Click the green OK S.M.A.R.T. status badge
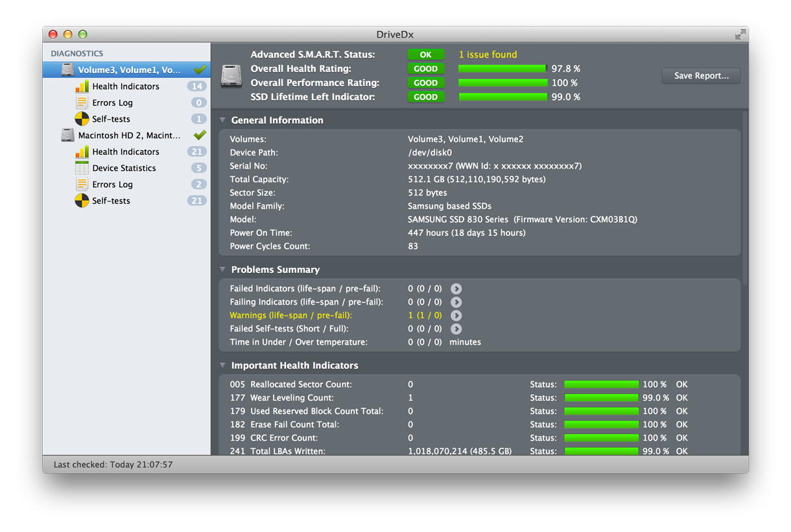Viewport: 791px width, 532px height. click(x=425, y=54)
